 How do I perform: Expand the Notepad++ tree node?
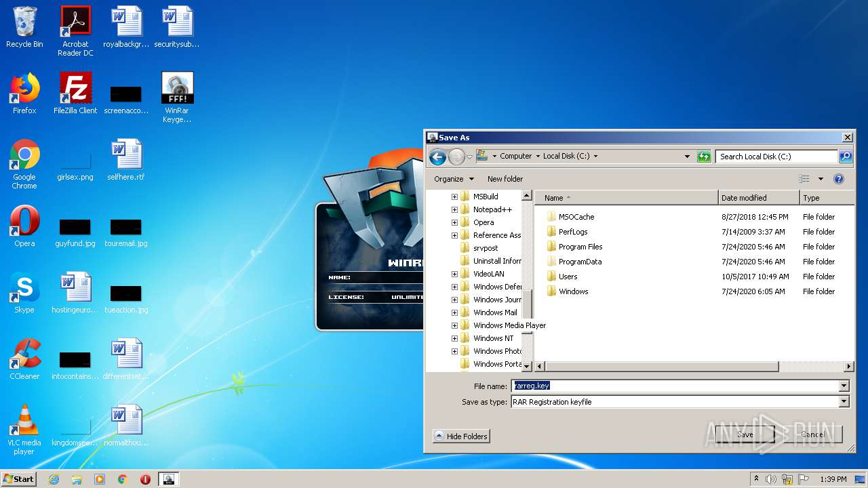tap(454, 209)
